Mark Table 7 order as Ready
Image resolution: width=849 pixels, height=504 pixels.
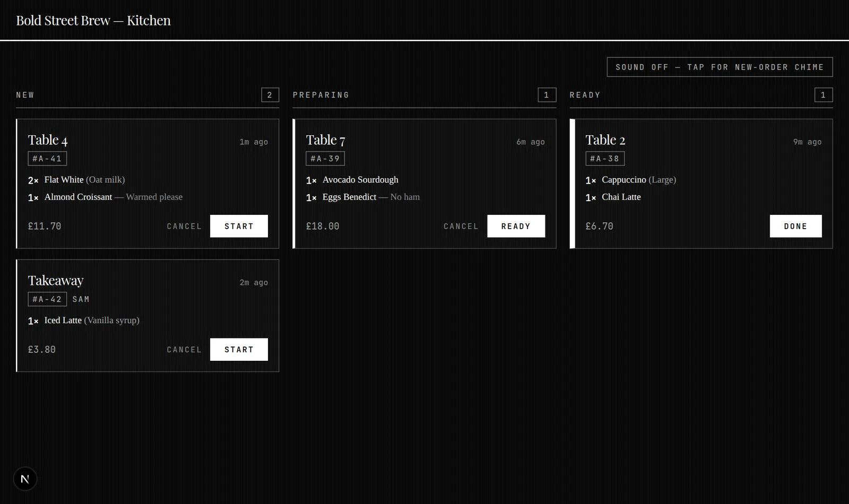click(x=516, y=226)
